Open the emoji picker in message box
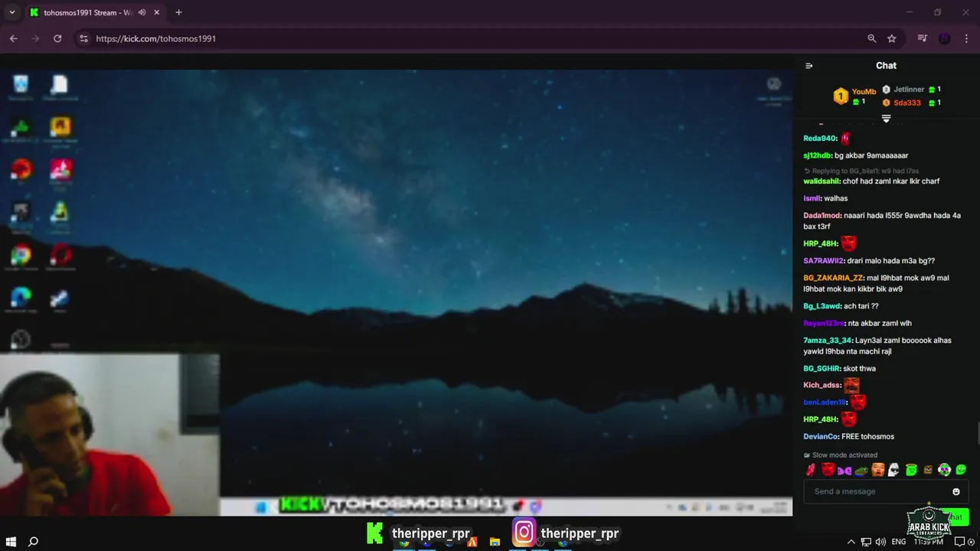Screen dimensions: 980x551 (x=956, y=491)
